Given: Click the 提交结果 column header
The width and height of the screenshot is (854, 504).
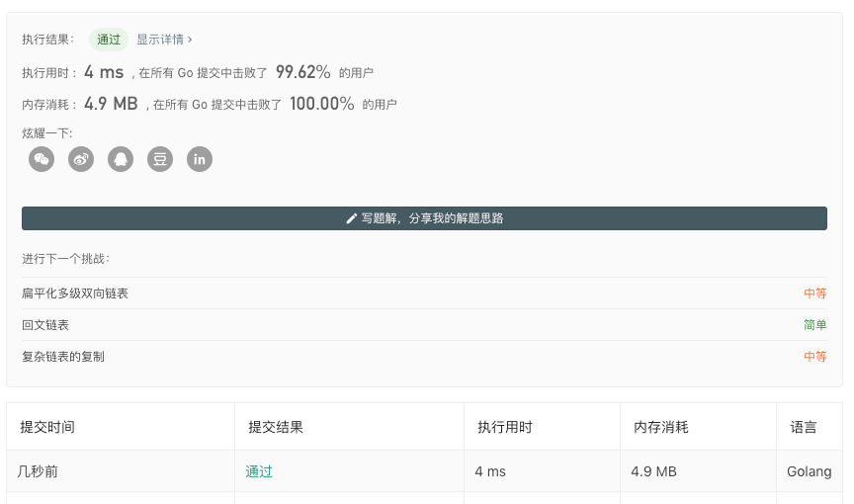Looking at the screenshot, I should (275, 428).
